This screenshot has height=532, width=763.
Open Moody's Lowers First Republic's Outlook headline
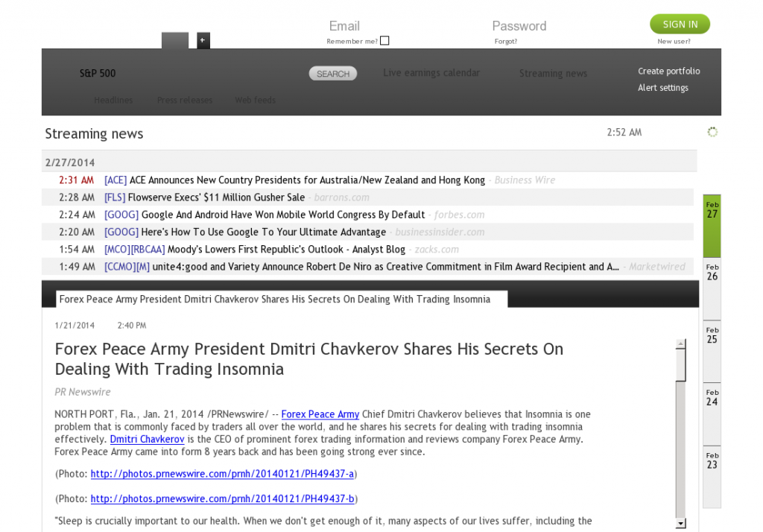[x=286, y=250]
